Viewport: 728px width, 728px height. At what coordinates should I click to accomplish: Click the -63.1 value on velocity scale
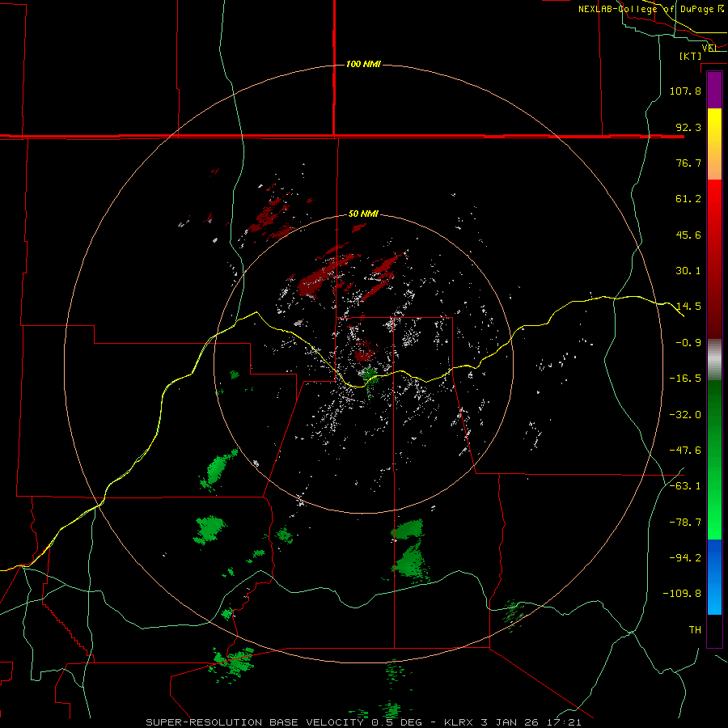[685, 486]
